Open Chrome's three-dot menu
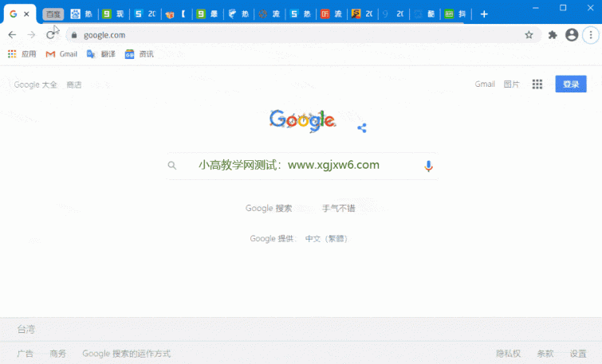This screenshot has width=602, height=364. pyautogui.click(x=591, y=35)
